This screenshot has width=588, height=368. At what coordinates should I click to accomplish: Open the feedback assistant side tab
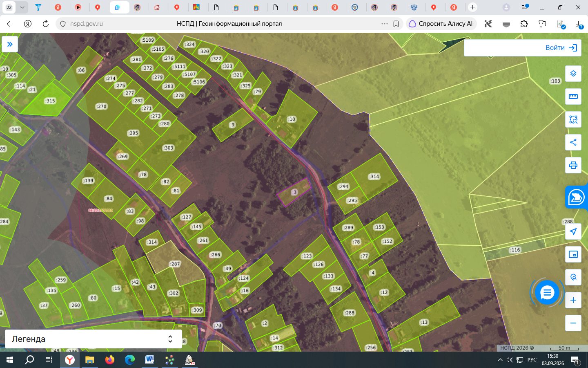[577, 197]
